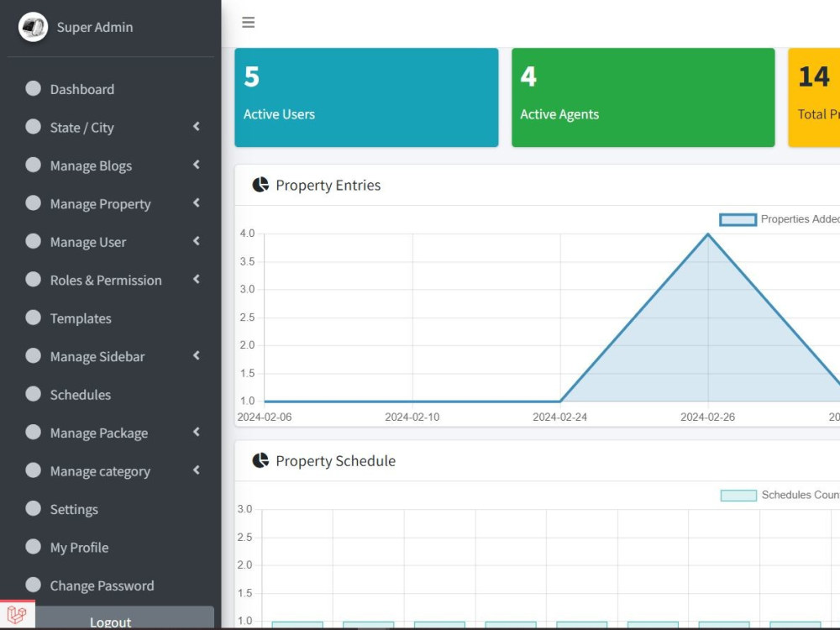Screen dimensions: 840x630
Task: Click the pie chart icon for Property Entries
Action: coord(260,185)
